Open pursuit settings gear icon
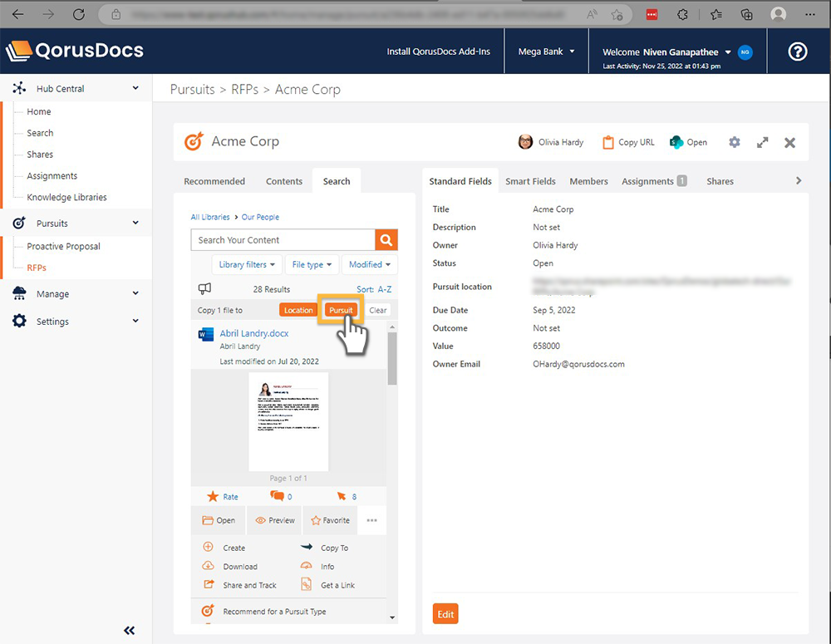Screen dimensions: 831x644 tap(734, 142)
